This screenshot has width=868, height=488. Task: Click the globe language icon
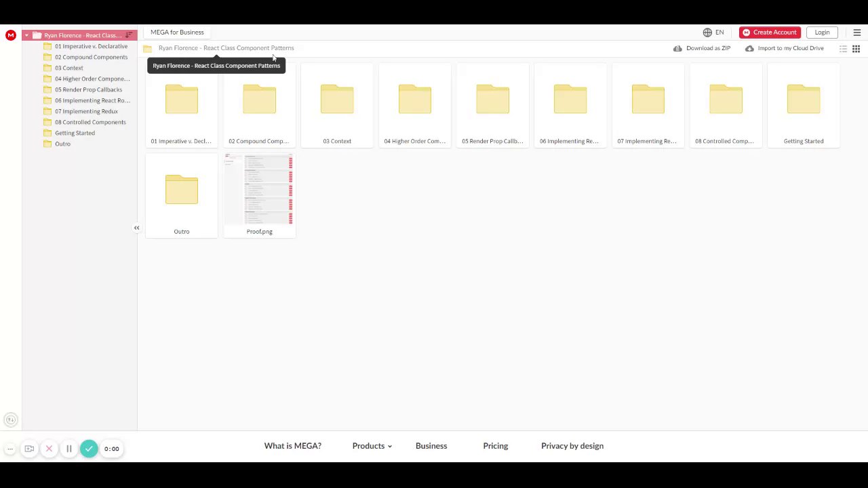click(707, 33)
